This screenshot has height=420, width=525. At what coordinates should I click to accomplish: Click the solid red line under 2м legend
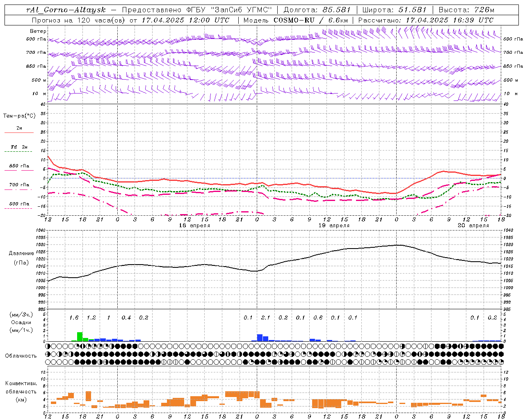(x=19, y=132)
